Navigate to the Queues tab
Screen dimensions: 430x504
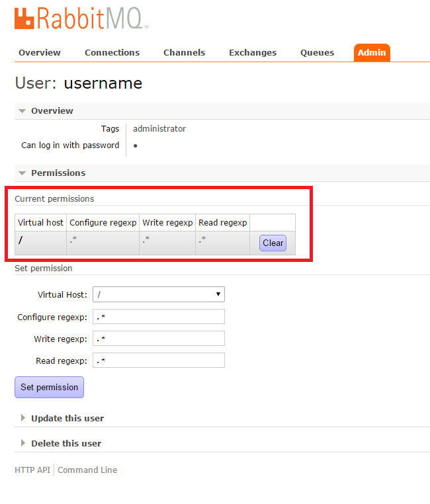[317, 53]
